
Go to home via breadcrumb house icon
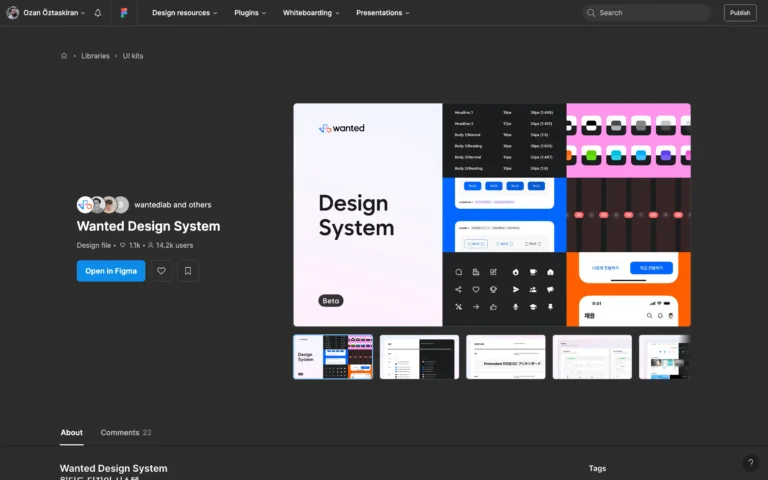point(64,56)
